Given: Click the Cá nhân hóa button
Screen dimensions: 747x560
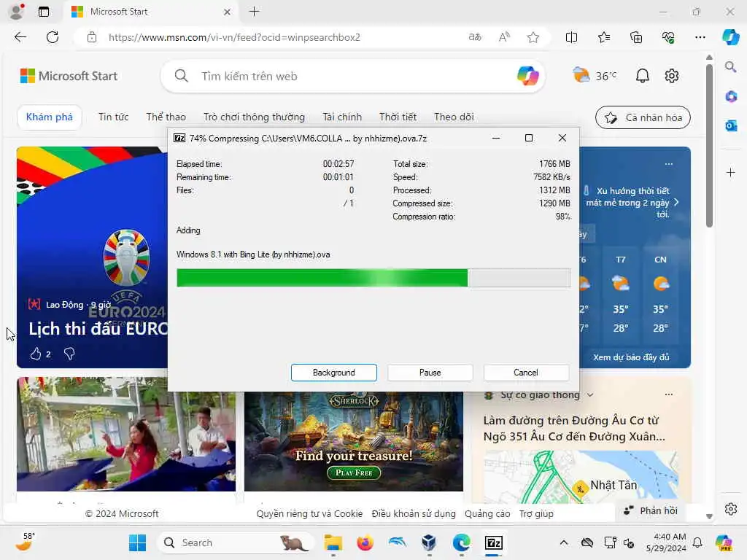Looking at the screenshot, I should 643,117.
